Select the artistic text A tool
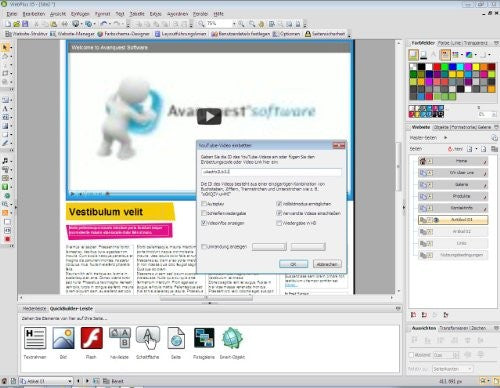 pos(5,109)
